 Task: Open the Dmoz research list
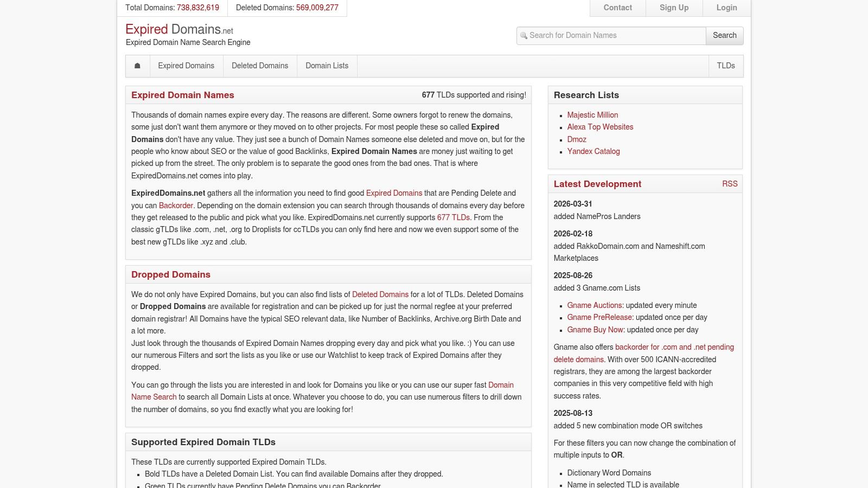pos(577,139)
